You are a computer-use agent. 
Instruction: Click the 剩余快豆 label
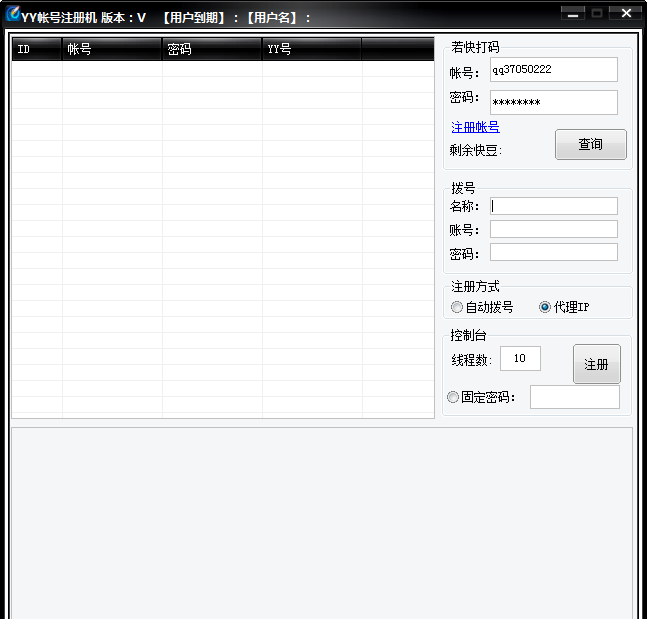click(x=475, y=151)
